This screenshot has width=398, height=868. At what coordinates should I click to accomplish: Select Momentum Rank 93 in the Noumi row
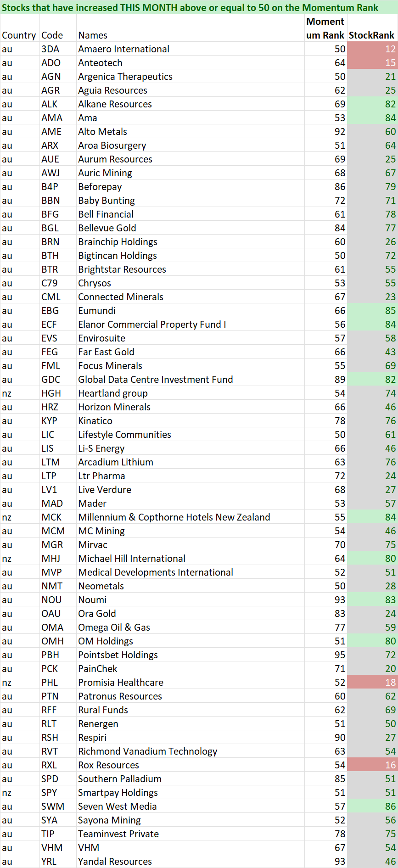[325, 599]
